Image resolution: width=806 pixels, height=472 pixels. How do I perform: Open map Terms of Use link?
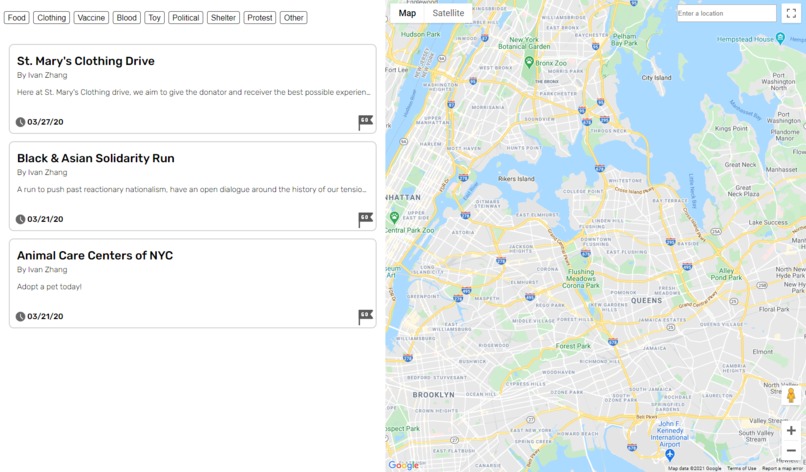(741, 468)
